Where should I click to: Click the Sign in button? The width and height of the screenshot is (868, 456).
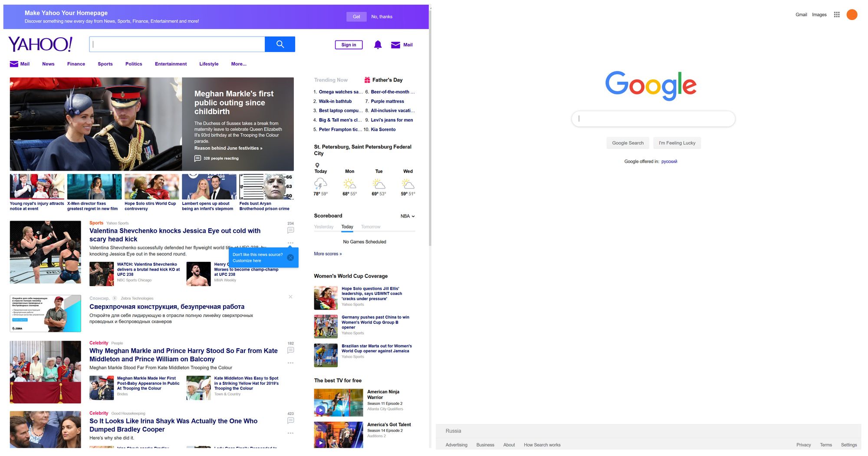pyautogui.click(x=349, y=45)
